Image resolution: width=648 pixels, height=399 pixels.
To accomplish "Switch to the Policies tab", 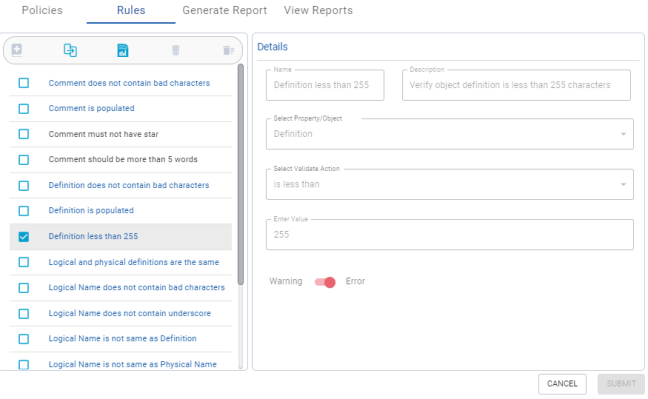I will click(42, 10).
